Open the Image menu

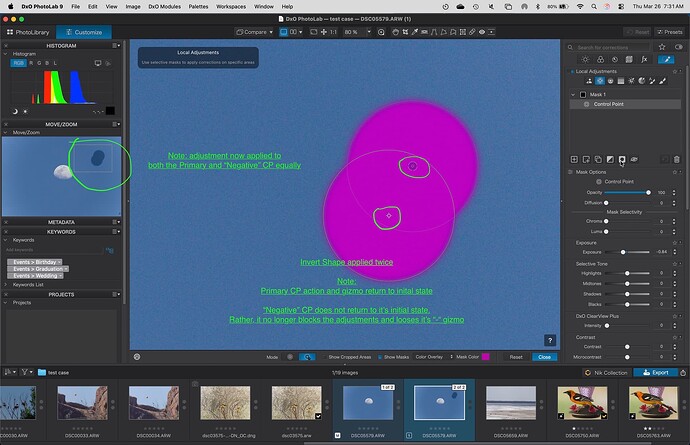point(133,7)
